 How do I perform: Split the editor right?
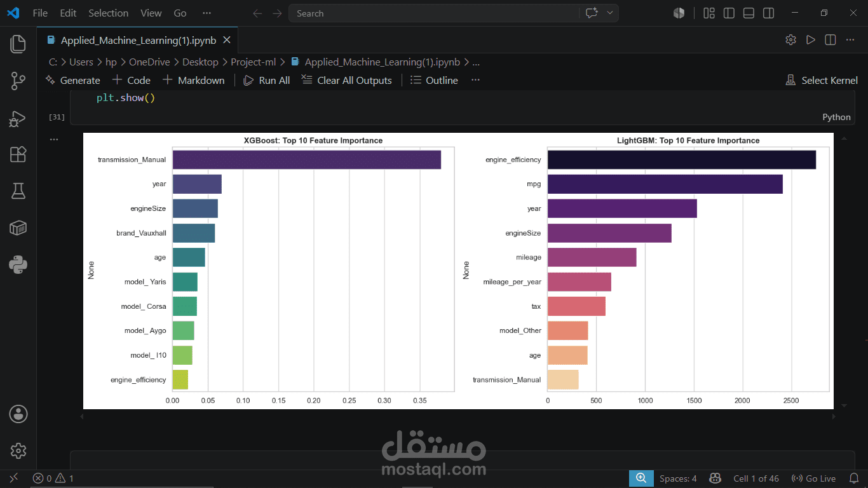click(x=830, y=39)
